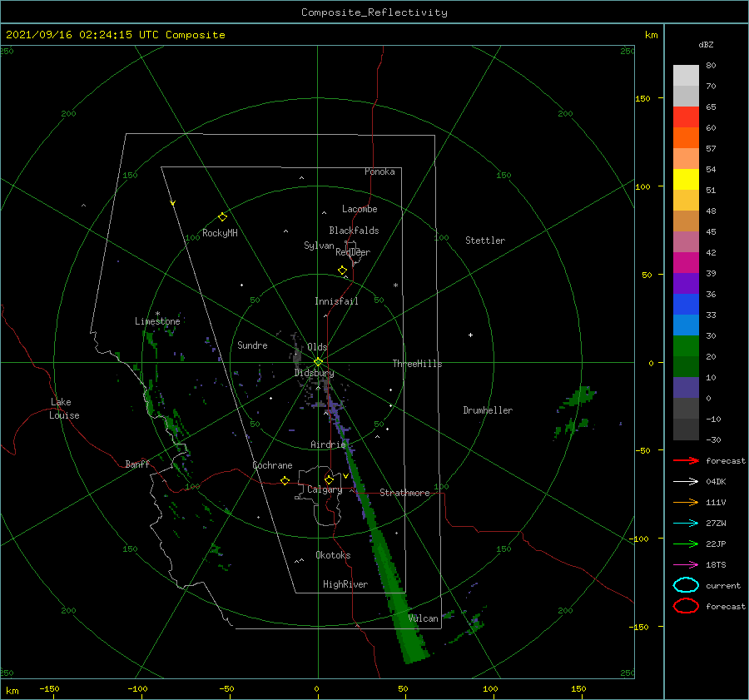
Task: Click the Didsbury label
Action: (x=314, y=373)
